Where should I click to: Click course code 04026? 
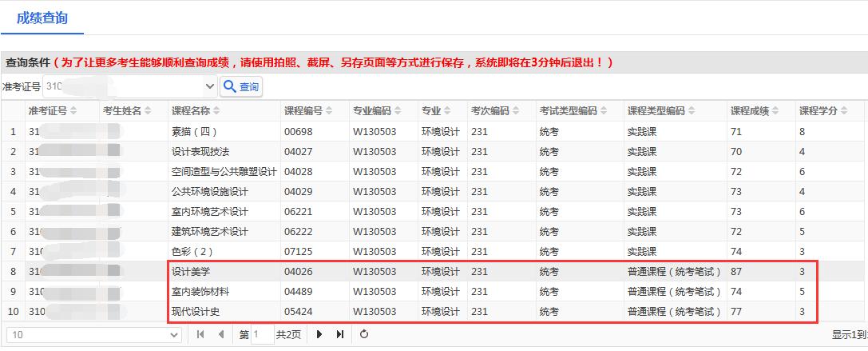coord(299,272)
